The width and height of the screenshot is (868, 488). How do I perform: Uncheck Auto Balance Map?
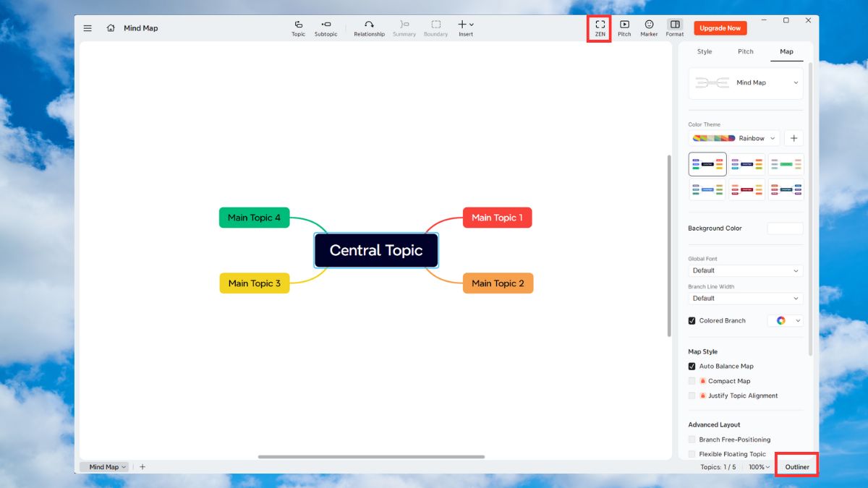(x=692, y=367)
